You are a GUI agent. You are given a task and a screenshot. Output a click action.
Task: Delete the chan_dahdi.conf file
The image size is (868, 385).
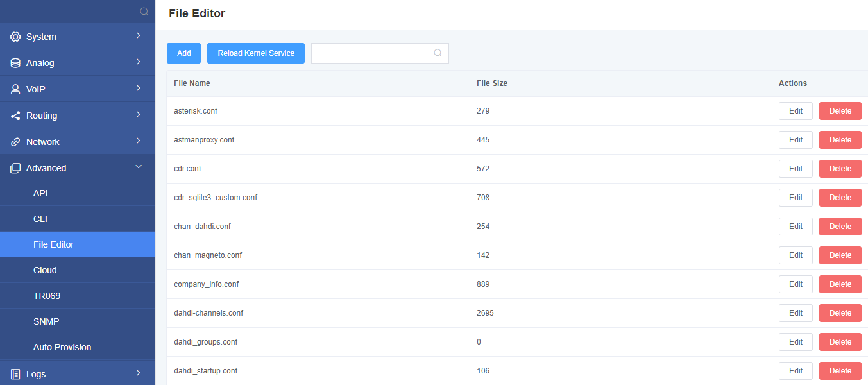point(840,227)
